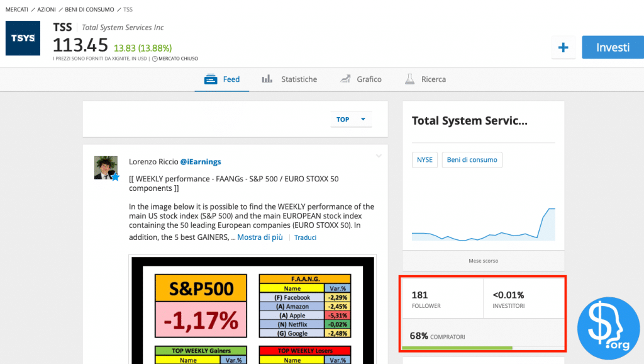Open Lorenzo Riccio's profile avatar
The width and height of the screenshot is (644, 364).
[106, 168]
